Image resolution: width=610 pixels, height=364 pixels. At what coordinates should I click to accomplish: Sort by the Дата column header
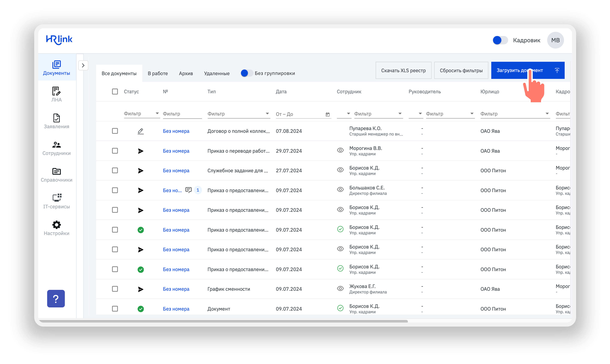point(281,92)
